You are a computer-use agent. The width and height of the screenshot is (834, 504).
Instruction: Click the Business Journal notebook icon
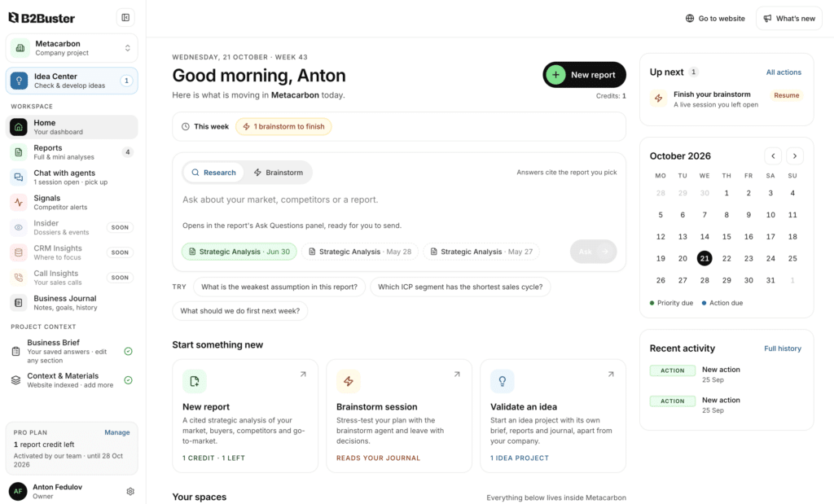pyautogui.click(x=19, y=303)
